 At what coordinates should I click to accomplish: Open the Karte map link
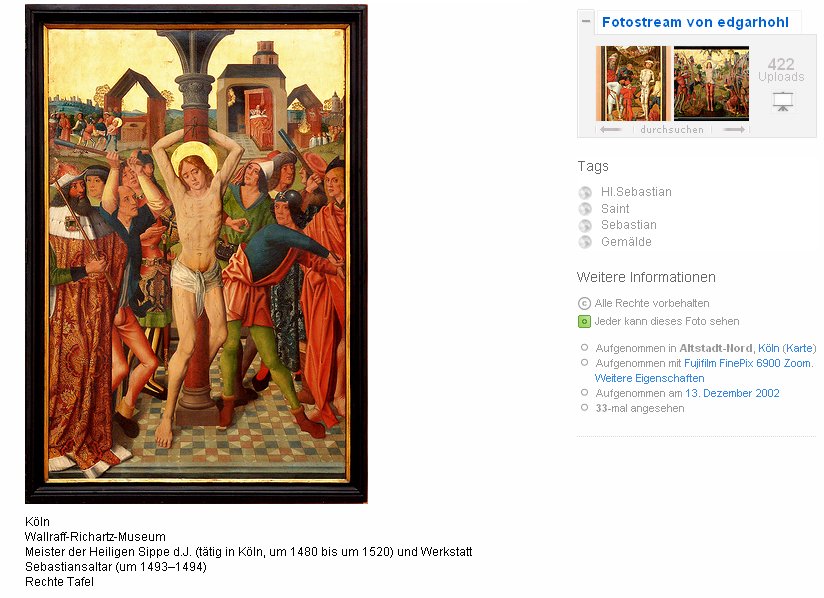[799, 348]
